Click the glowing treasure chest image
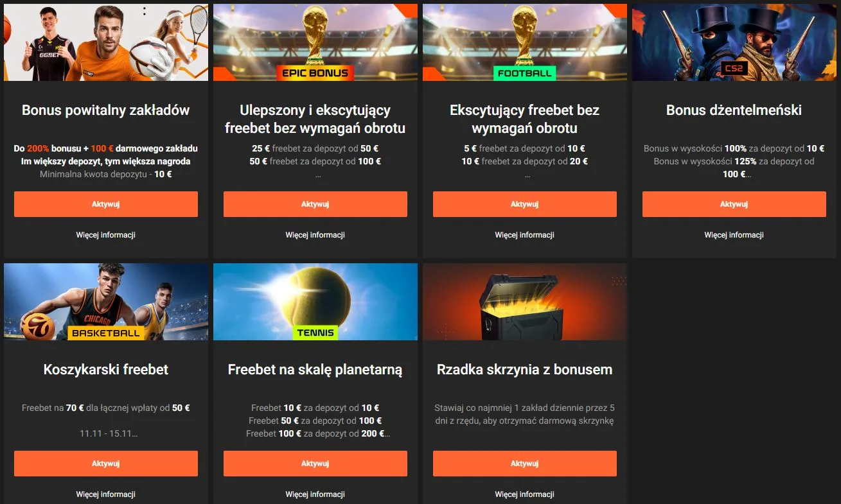Image resolution: width=841 pixels, height=504 pixels. click(x=525, y=302)
